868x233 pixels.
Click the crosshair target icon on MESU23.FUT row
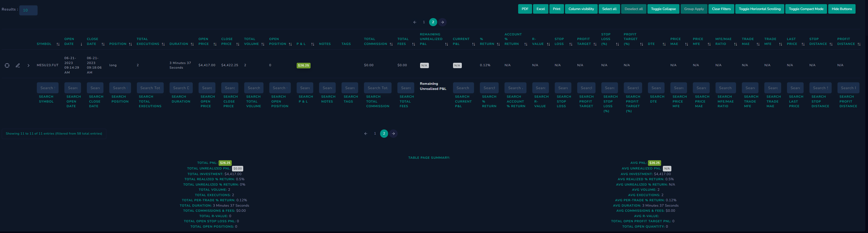[7, 65]
